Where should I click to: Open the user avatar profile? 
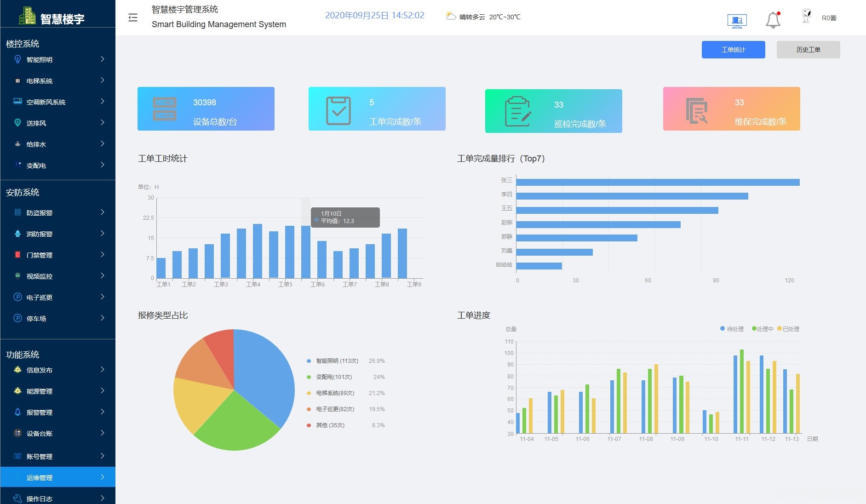(806, 16)
